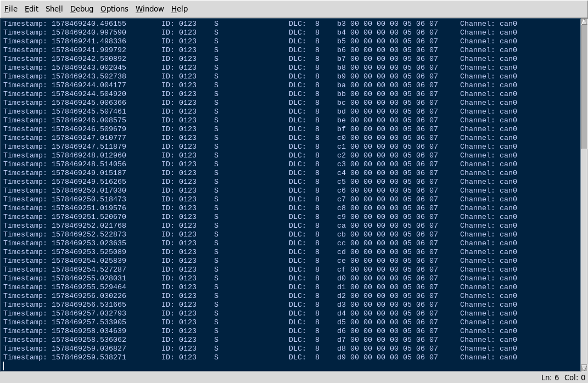Screen dimensions: 588x383
Task: Click data bytes starting with d9
Action: (388, 357)
